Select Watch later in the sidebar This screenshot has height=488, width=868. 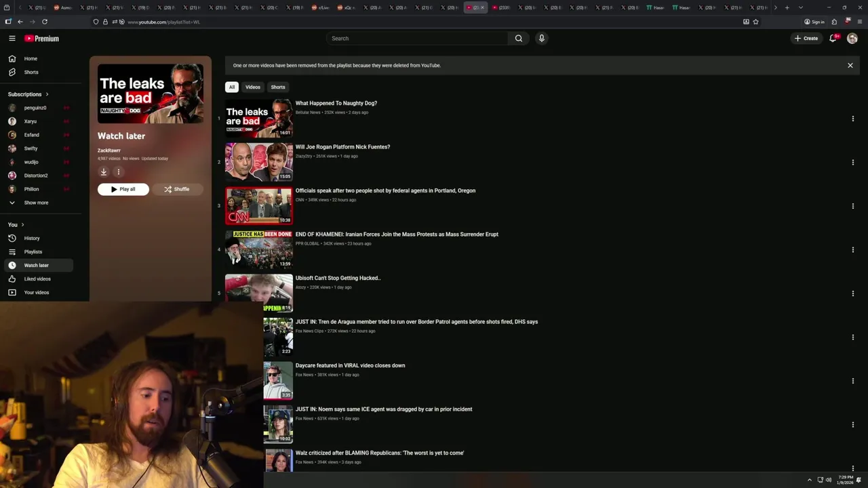[x=38, y=266]
